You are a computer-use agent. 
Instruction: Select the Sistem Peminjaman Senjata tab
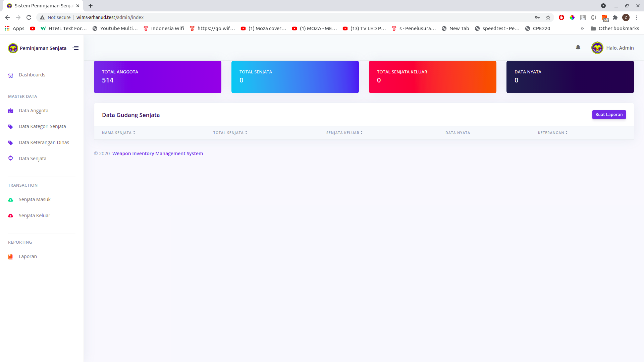[x=43, y=6]
